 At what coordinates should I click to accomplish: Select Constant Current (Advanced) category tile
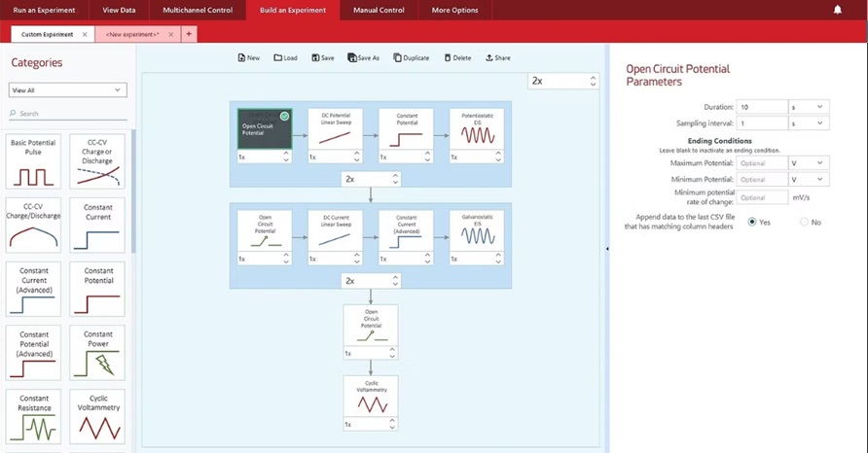click(33, 289)
